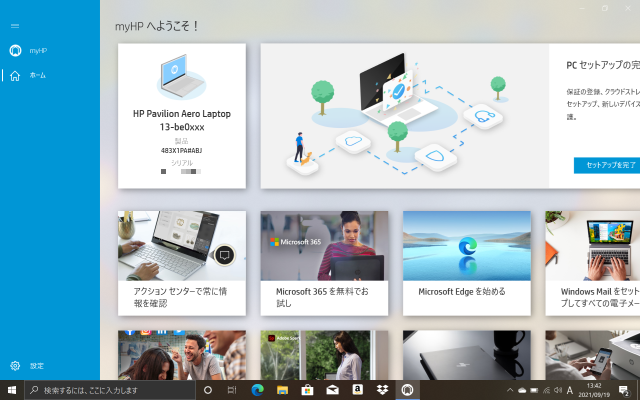Open the HP Pavilion Aero Laptop device card
This screenshot has height=400, width=640.
[x=182, y=116]
